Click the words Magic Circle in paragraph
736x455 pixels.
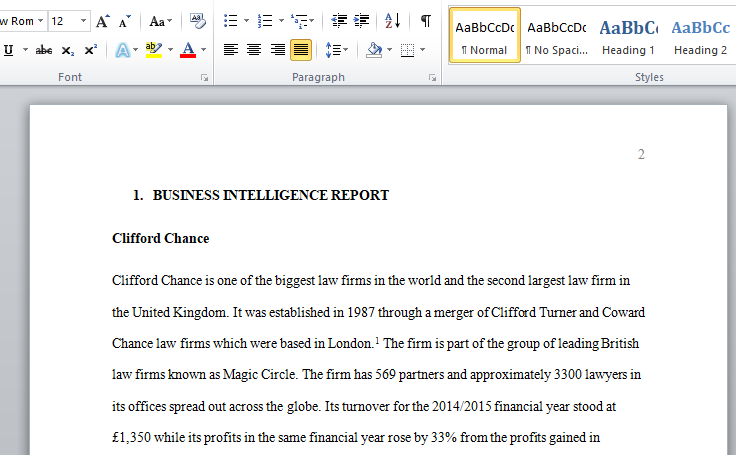(259, 375)
